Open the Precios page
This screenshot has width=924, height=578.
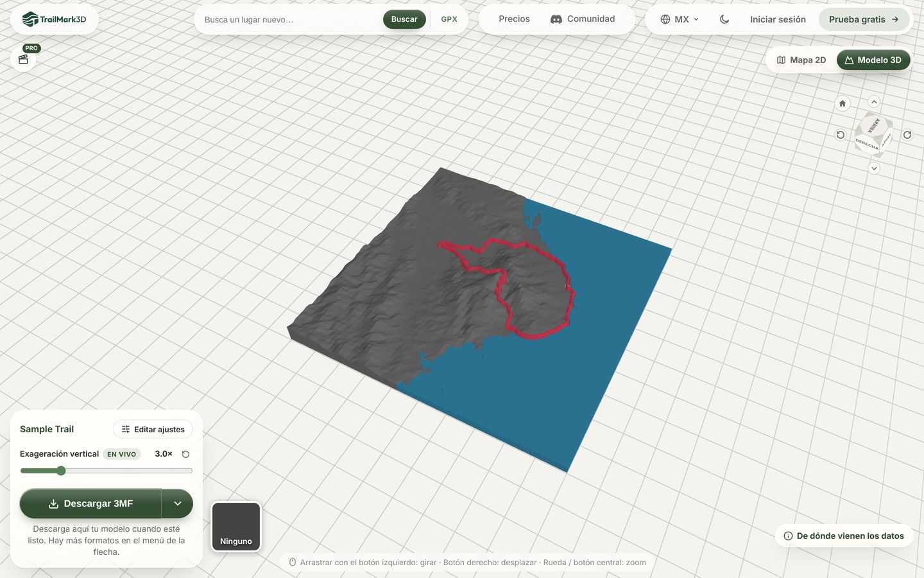coord(515,19)
